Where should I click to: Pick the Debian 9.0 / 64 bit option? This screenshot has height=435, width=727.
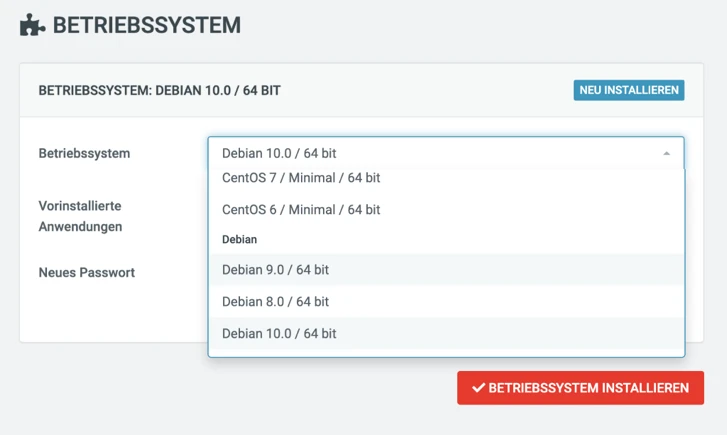pos(446,269)
